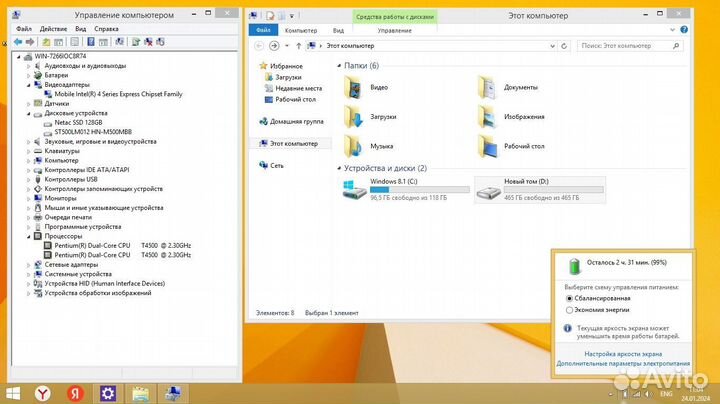
Task: Click the Computer Management taskbar icon
Action: (173, 393)
